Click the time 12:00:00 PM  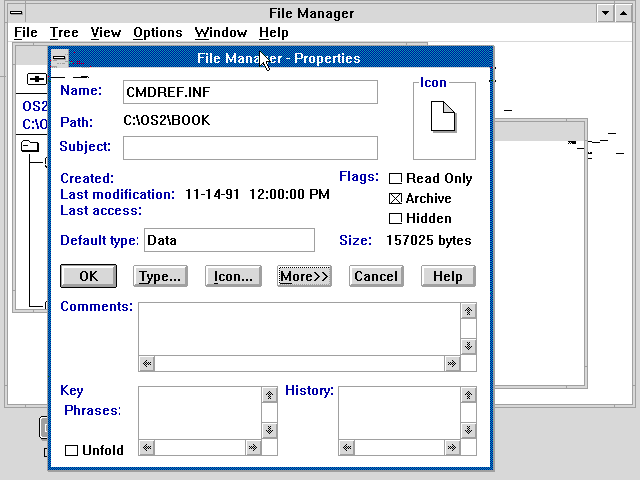[289, 194]
